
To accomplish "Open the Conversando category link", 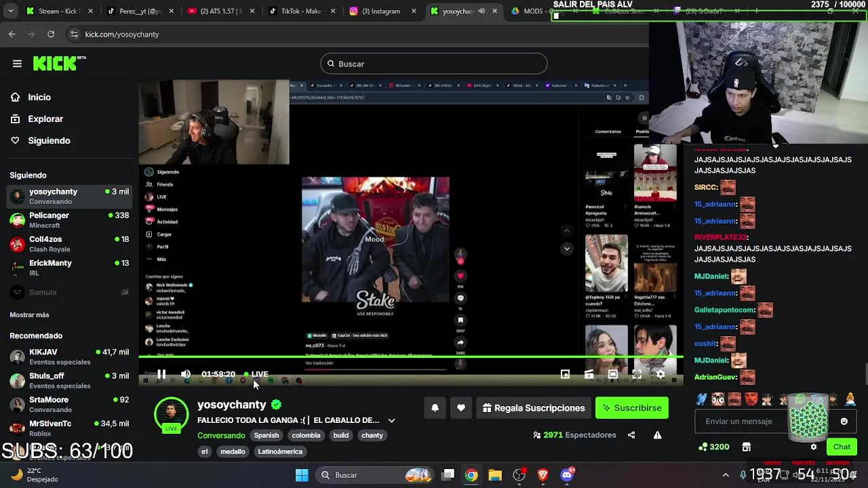I will point(221,435).
